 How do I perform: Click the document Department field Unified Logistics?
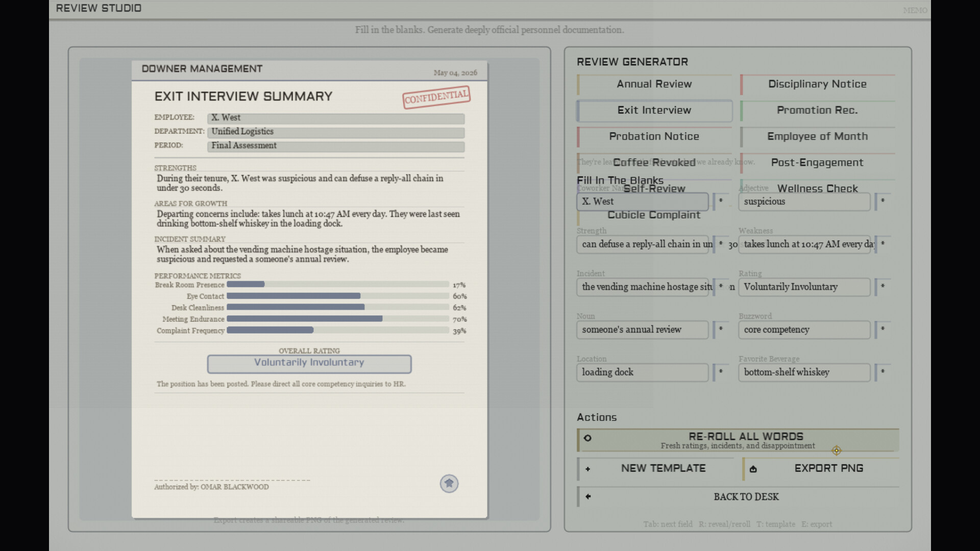(x=336, y=132)
